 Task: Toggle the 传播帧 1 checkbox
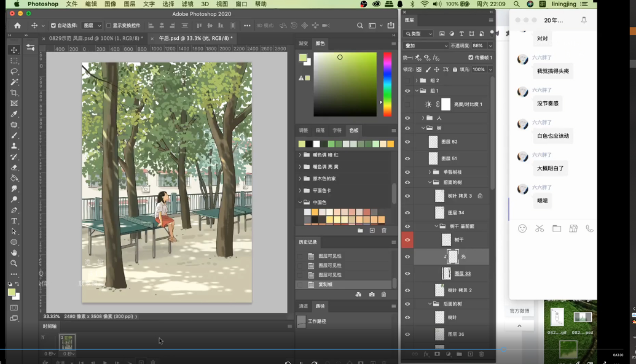(471, 58)
